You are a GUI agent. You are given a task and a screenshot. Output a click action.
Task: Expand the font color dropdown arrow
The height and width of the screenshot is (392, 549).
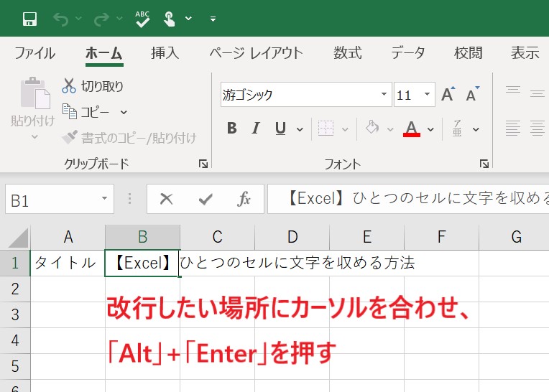click(430, 130)
